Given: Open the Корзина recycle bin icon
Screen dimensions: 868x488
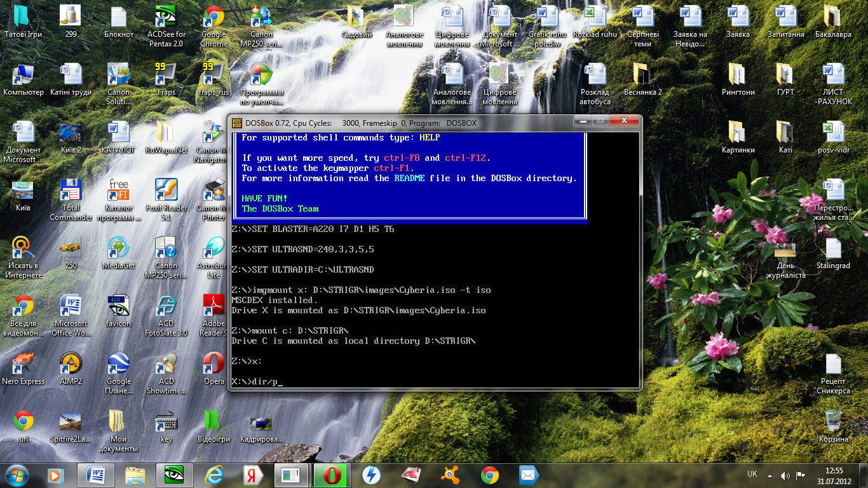Looking at the screenshot, I should tap(833, 427).
